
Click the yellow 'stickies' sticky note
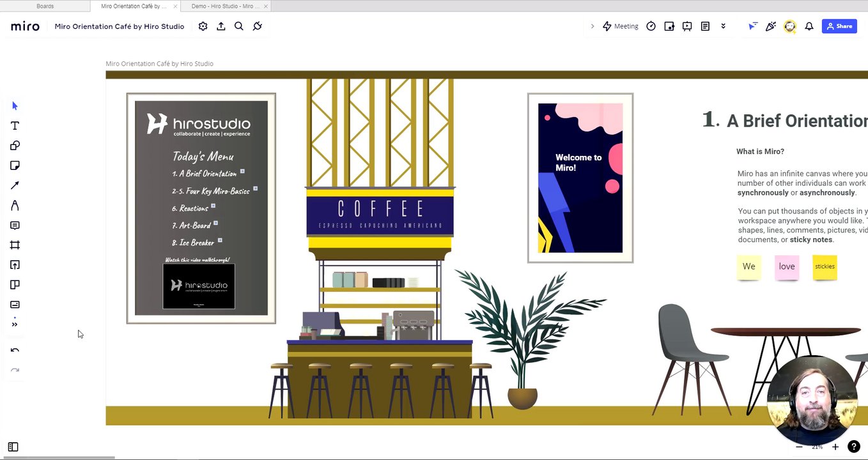[x=825, y=267]
